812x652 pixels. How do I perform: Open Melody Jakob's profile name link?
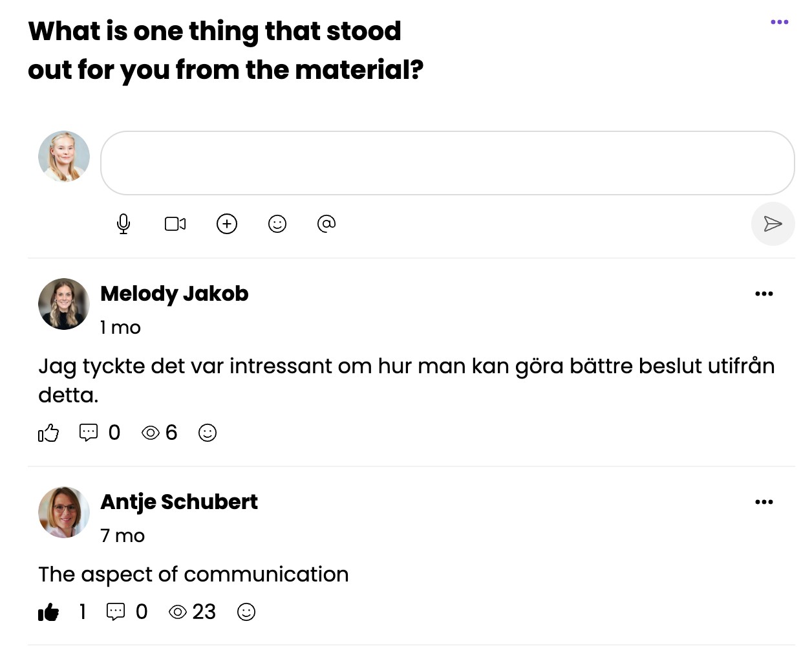point(175,294)
